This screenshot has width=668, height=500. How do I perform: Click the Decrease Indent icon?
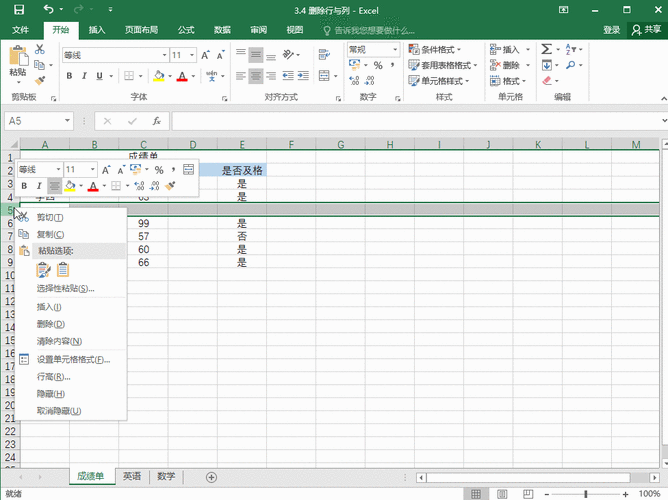(x=288, y=76)
